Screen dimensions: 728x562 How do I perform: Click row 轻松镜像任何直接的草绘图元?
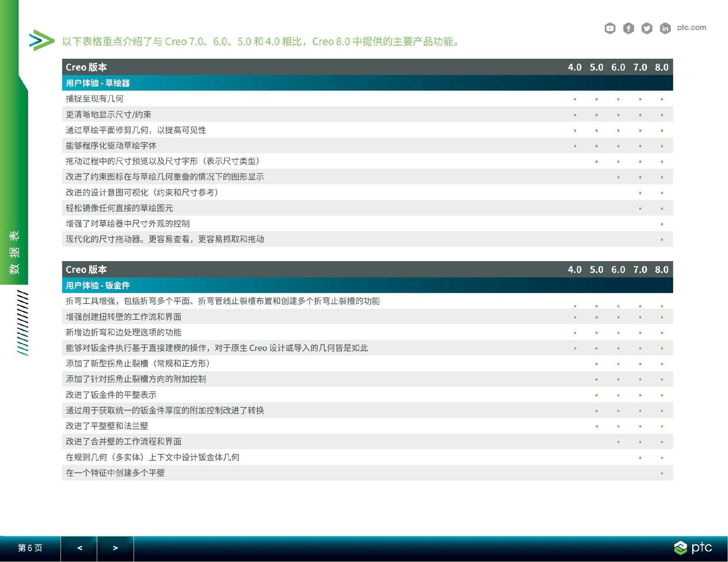(367, 208)
